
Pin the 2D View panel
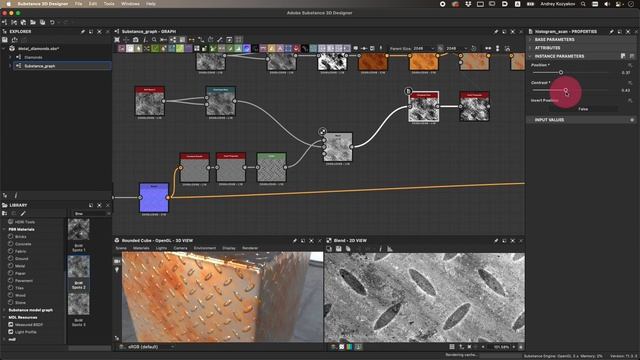[x=496, y=240]
